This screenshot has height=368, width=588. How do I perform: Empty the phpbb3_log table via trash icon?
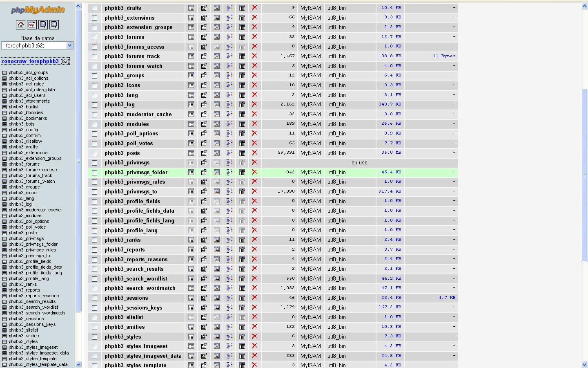tap(242, 105)
